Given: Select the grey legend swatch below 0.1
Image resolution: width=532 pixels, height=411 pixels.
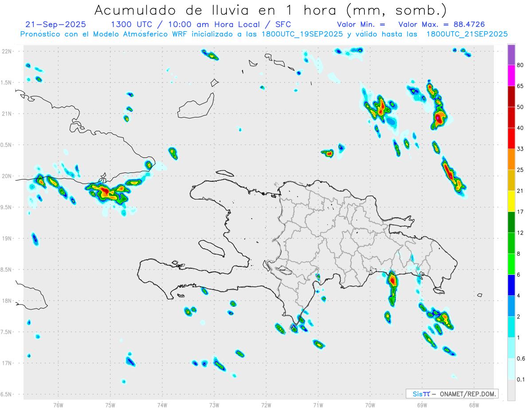Looking at the screenshot, I should click(x=511, y=390).
